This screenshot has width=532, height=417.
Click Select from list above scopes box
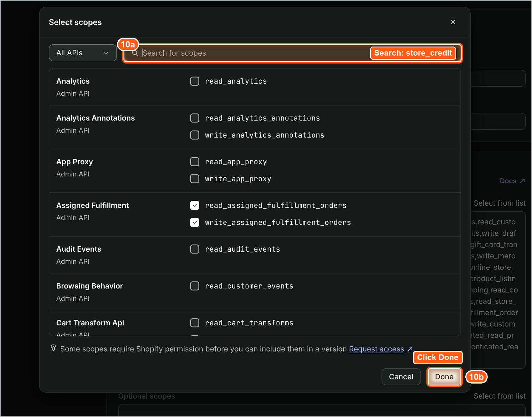pos(499,203)
